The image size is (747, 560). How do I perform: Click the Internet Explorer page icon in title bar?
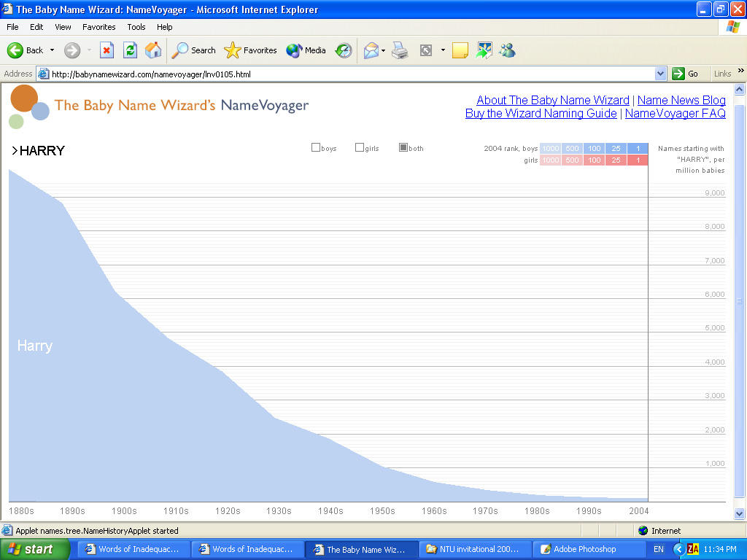coord(7,9)
